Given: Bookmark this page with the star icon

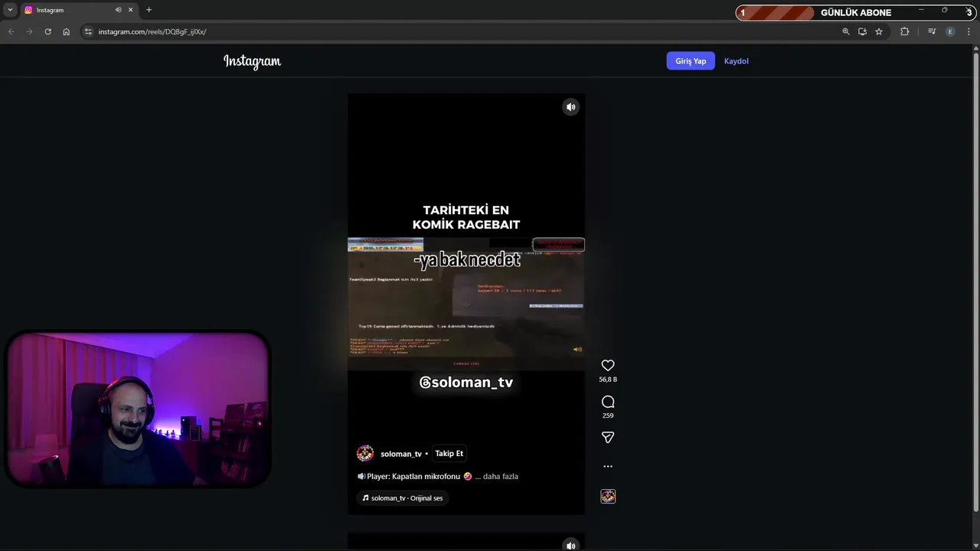Looking at the screenshot, I should point(879,31).
